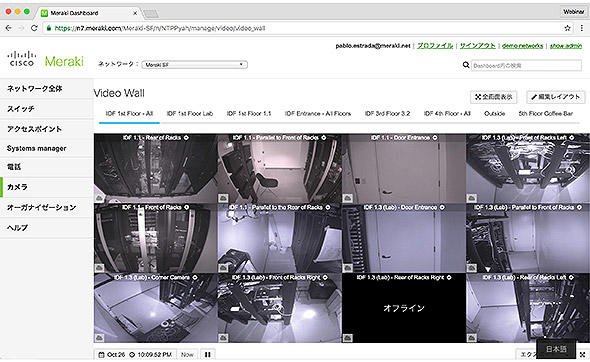590x362 pixels.
Task: Click cloud icon on IDF 1.3 Corner Camera feed
Action: [99, 338]
